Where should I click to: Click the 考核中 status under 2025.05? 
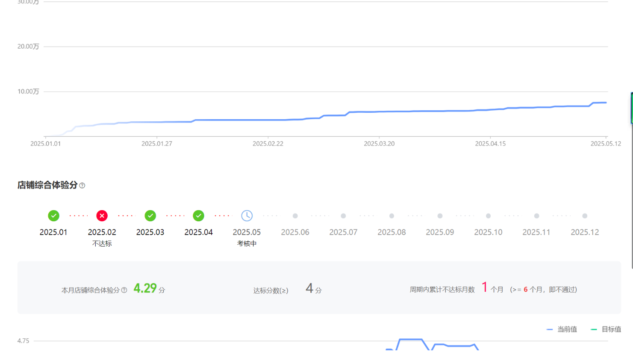click(247, 244)
